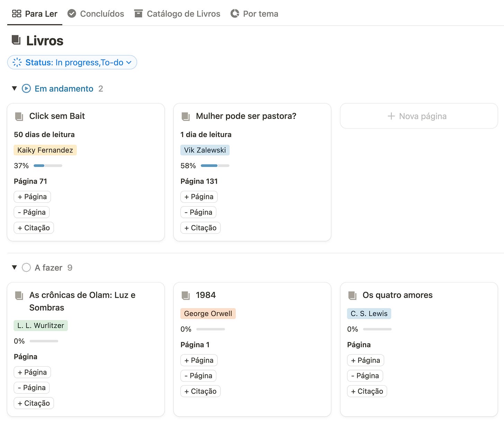The width and height of the screenshot is (504, 423).
Task: Click the Kaiky Fernandez author tag
Action: click(45, 150)
